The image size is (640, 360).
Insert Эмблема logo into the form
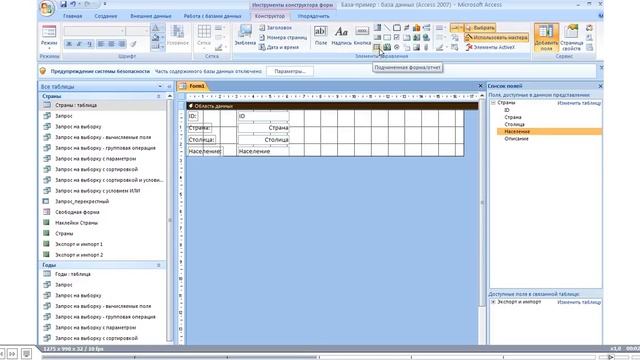click(x=245, y=36)
